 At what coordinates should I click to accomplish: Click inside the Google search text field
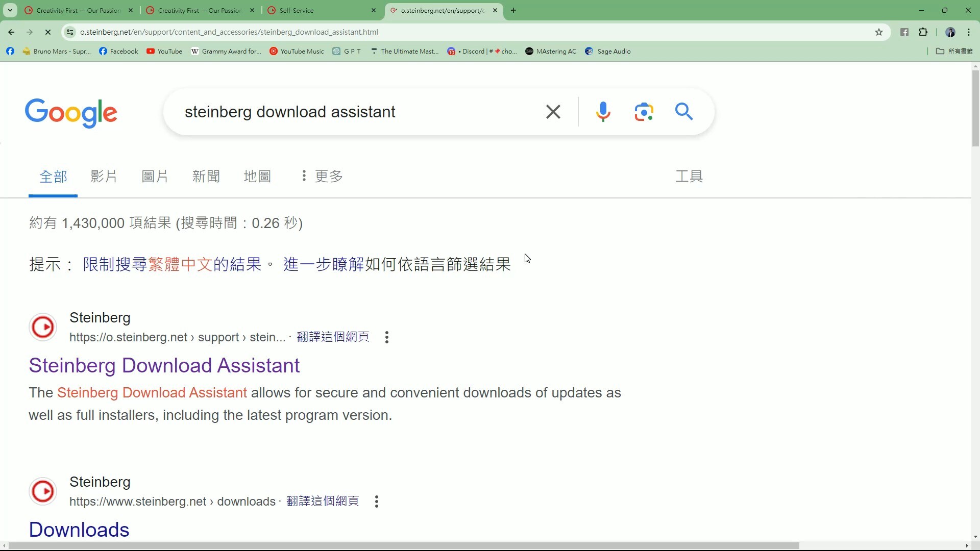point(357,112)
